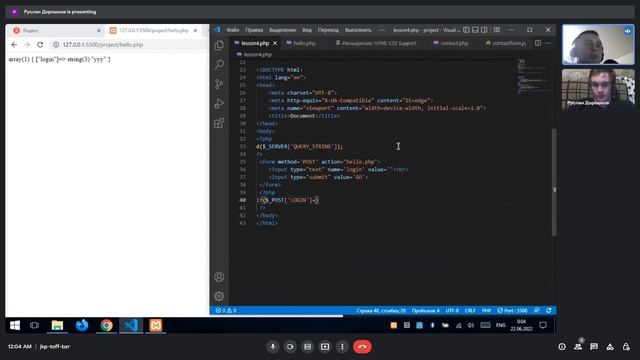640x360 pixels.
Task: Open the Правка menu
Action: click(254, 30)
